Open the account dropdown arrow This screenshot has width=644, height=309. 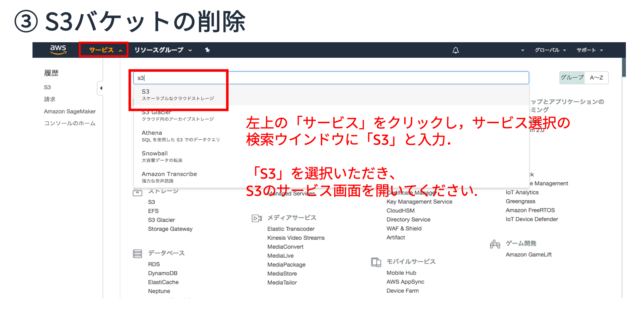click(x=523, y=50)
